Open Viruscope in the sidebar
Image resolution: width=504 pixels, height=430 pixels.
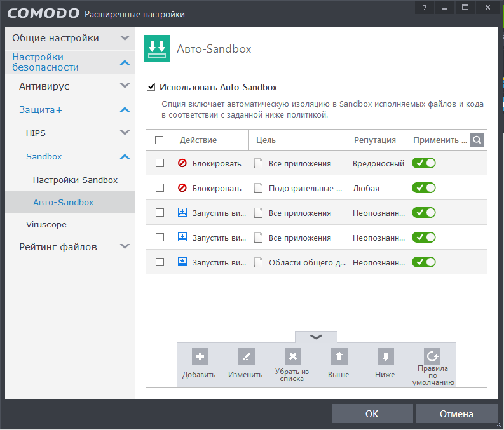coord(46,224)
